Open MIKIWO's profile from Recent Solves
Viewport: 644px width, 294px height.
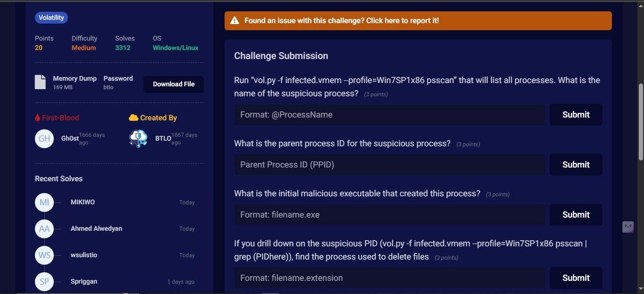pyautogui.click(x=83, y=202)
